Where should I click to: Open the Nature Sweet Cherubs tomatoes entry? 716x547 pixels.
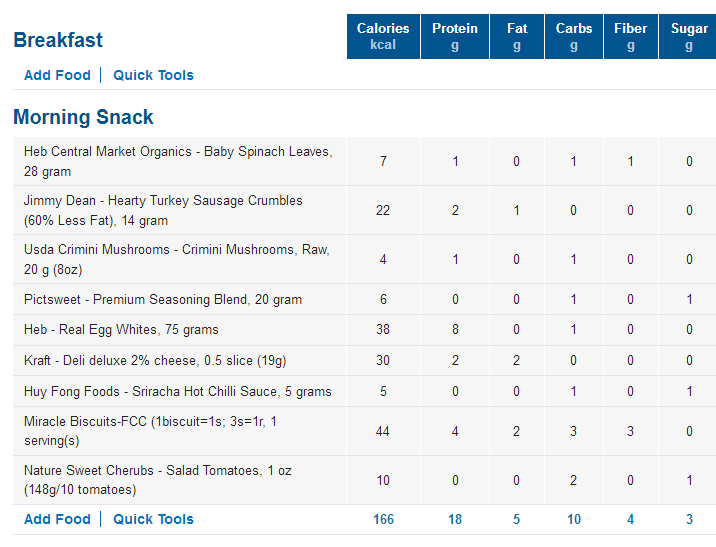click(x=158, y=480)
